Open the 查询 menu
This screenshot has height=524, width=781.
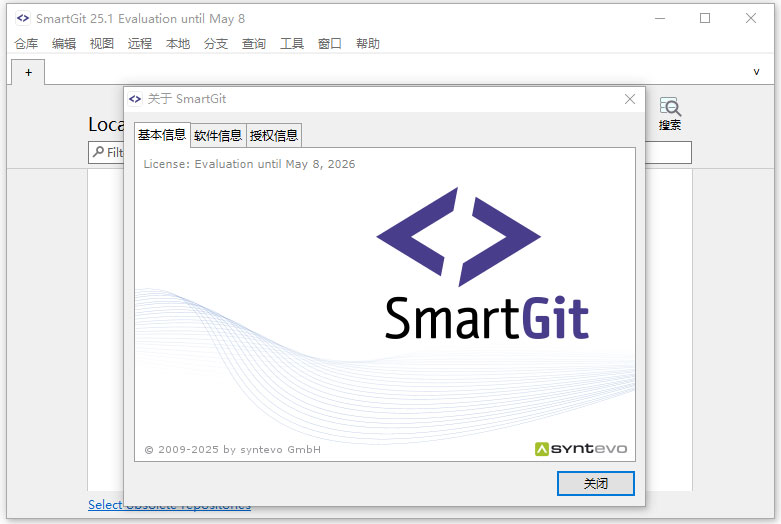[x=254, y=44]
